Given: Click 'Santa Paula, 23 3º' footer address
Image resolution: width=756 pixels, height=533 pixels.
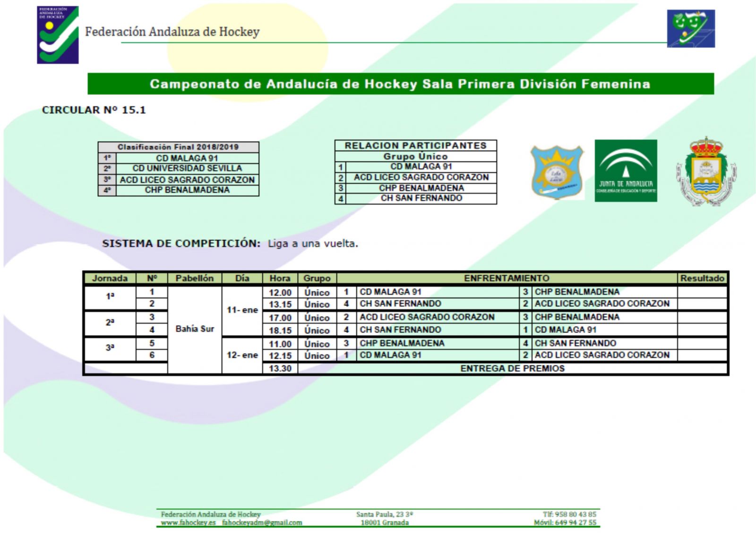Looking at the screenshot, I should click(x=385, y=515).
